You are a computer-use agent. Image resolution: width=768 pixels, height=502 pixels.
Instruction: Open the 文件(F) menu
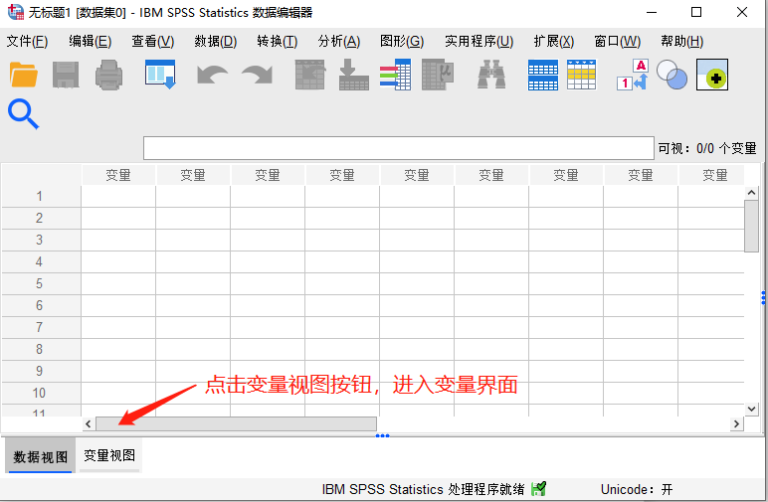(x=27, y=42)
